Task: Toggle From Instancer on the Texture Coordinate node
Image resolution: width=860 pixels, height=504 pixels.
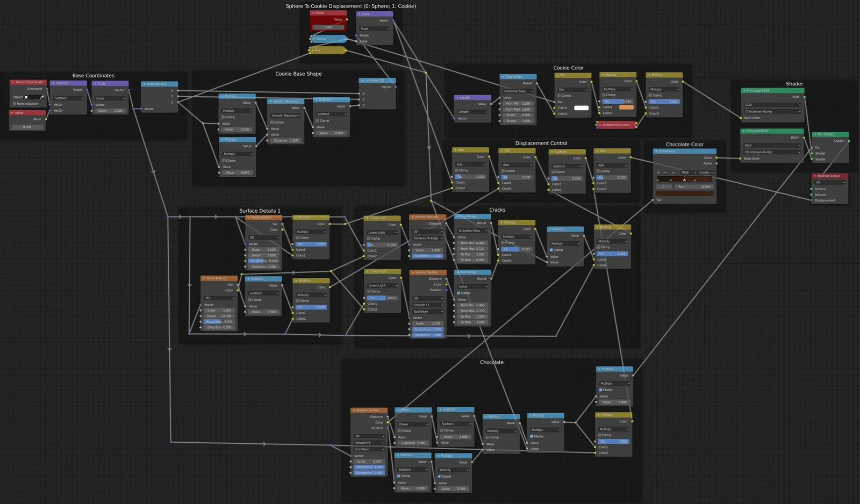Action: click(15, 104)
